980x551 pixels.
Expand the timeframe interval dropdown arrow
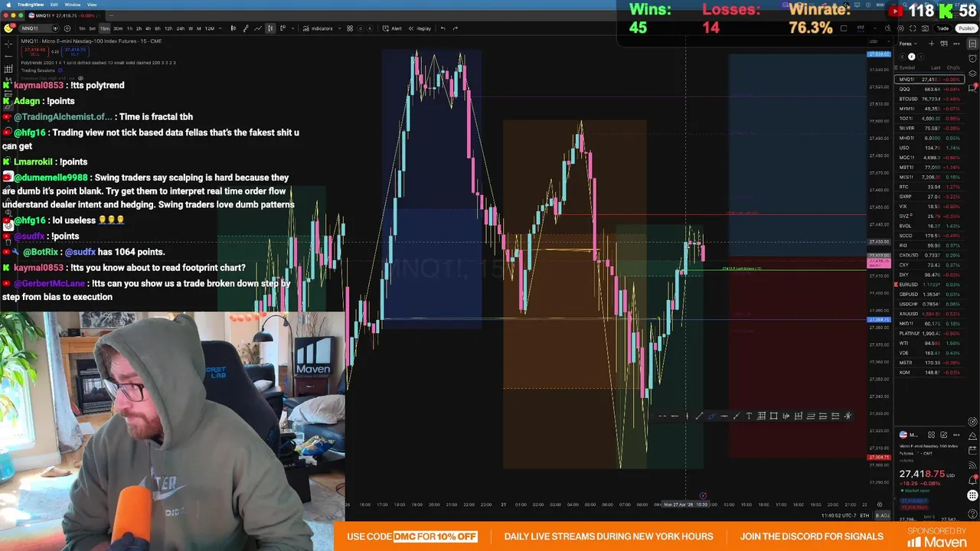220,28
